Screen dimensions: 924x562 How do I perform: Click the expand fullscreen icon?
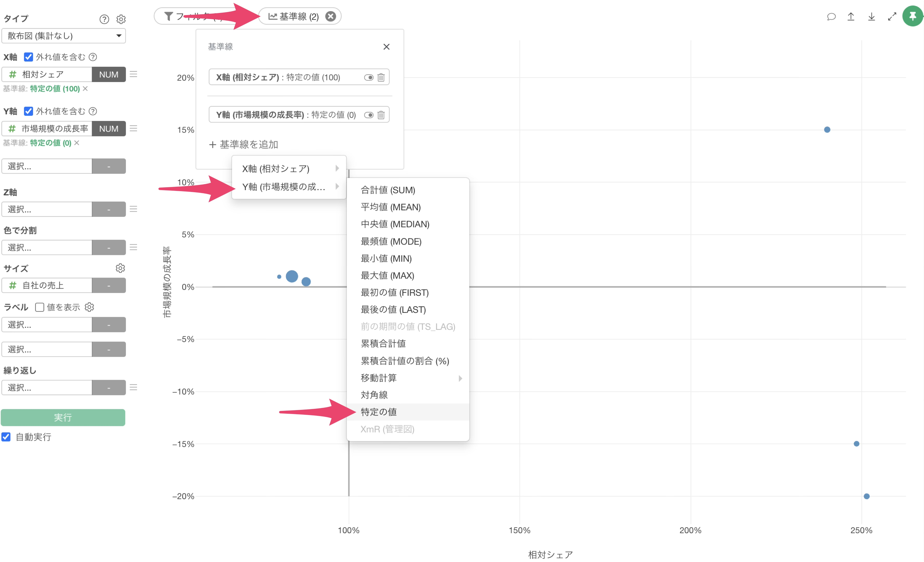892,16
